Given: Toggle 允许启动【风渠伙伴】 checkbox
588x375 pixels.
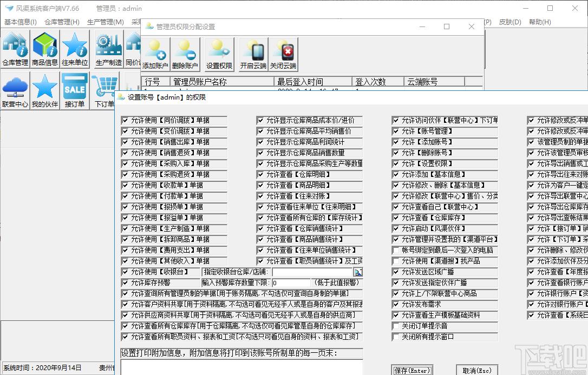Looking at the screenshot, I should pyautogui.click(x=396, y=229).
